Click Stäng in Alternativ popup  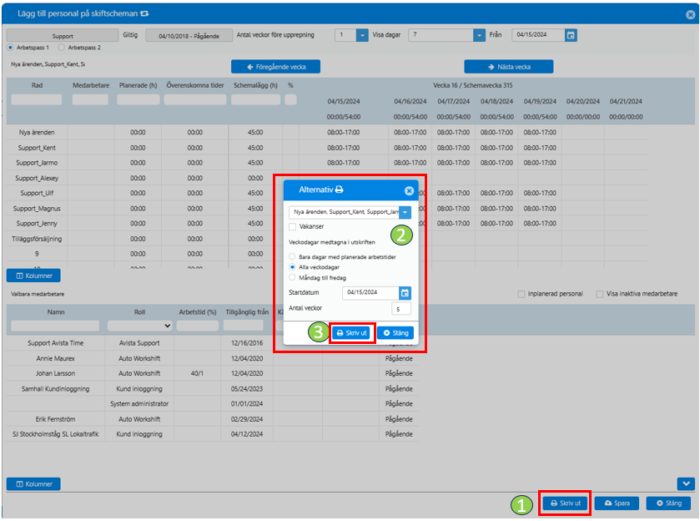point(396,333)
